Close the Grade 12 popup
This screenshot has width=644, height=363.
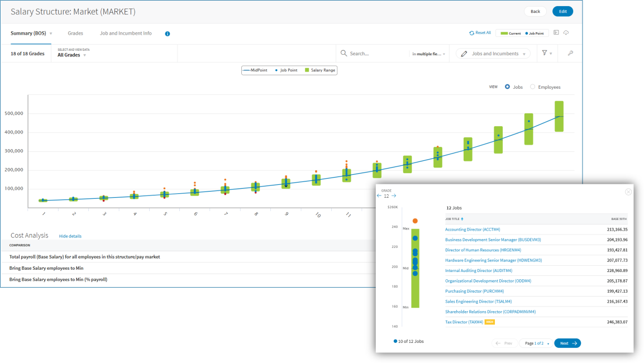pos(628,192)
